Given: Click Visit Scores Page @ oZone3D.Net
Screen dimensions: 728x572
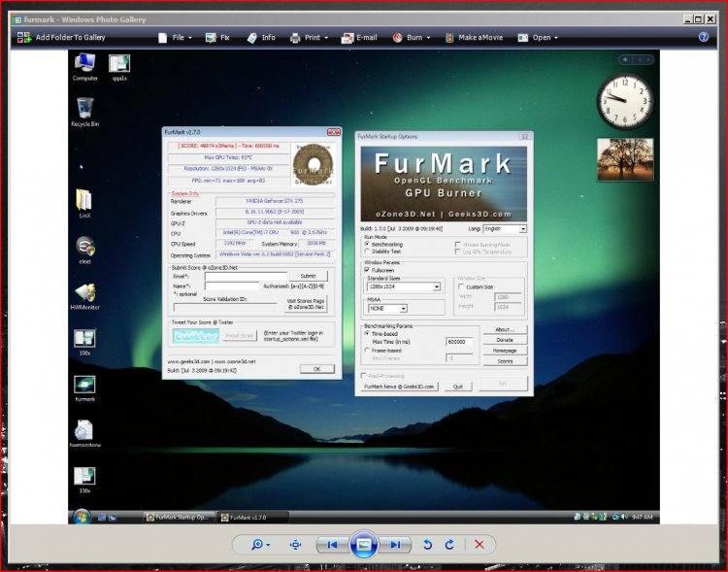Looking at the screenshot, I should 306,304.
